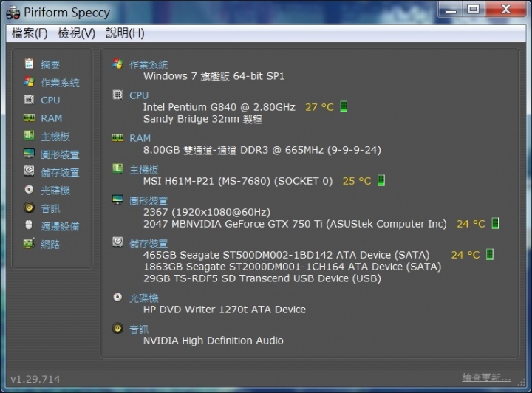The height and width of the screenshot is (393, 532).
Task: Click NVIDIA High Definition Audio text
Action: coord(213,341)
